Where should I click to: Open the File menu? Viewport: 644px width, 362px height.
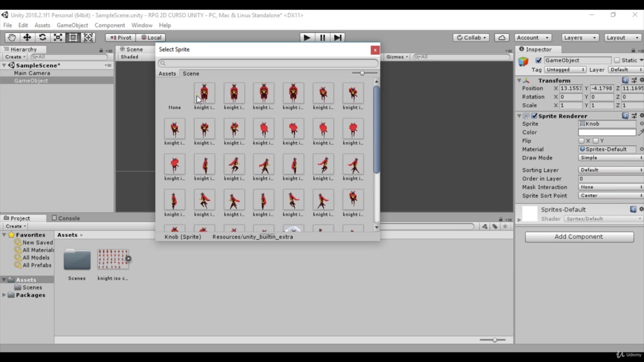(8, 25)
